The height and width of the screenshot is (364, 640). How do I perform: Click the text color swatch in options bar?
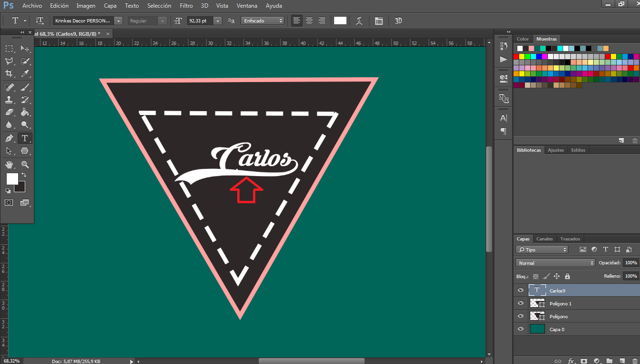[340, 21]
